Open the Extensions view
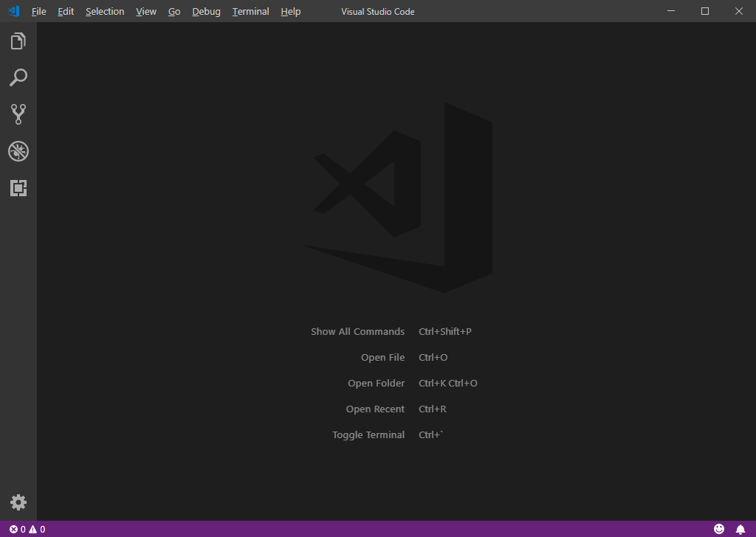 coord(18,188)
